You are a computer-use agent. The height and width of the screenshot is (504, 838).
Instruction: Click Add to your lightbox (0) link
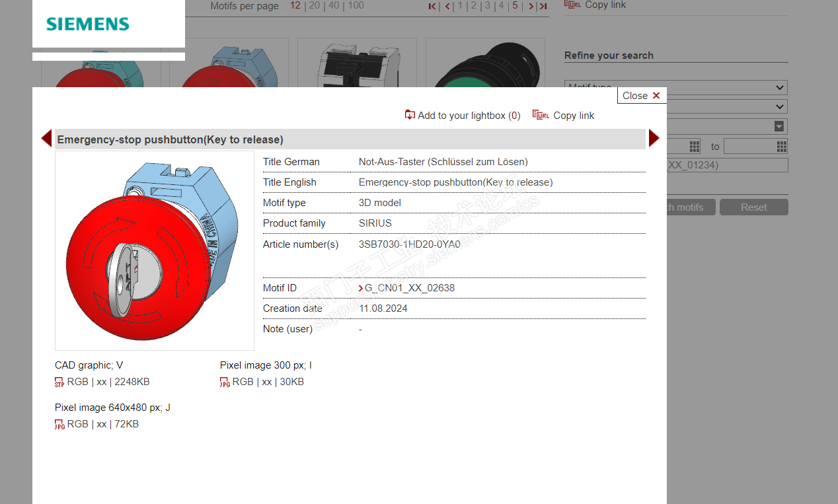point(469,116)
